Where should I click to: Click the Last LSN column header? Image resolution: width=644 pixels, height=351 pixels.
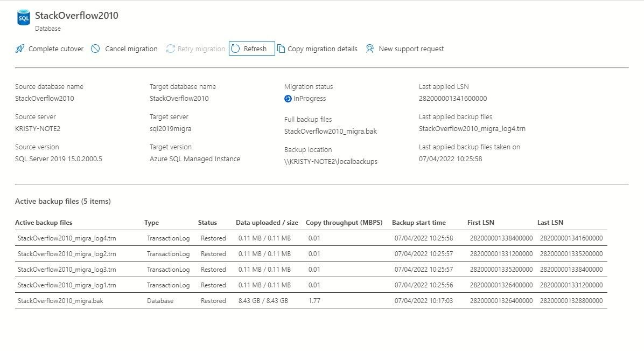[550, 223]
